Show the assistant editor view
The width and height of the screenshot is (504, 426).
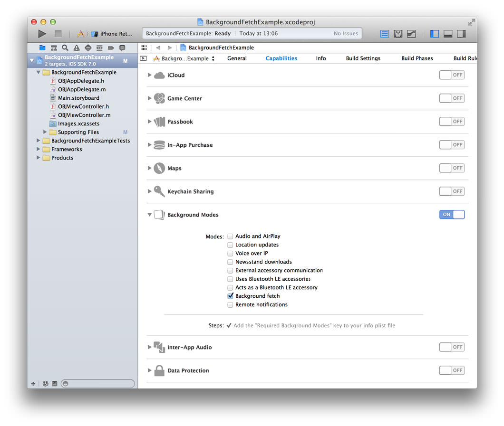click(398, 34)
